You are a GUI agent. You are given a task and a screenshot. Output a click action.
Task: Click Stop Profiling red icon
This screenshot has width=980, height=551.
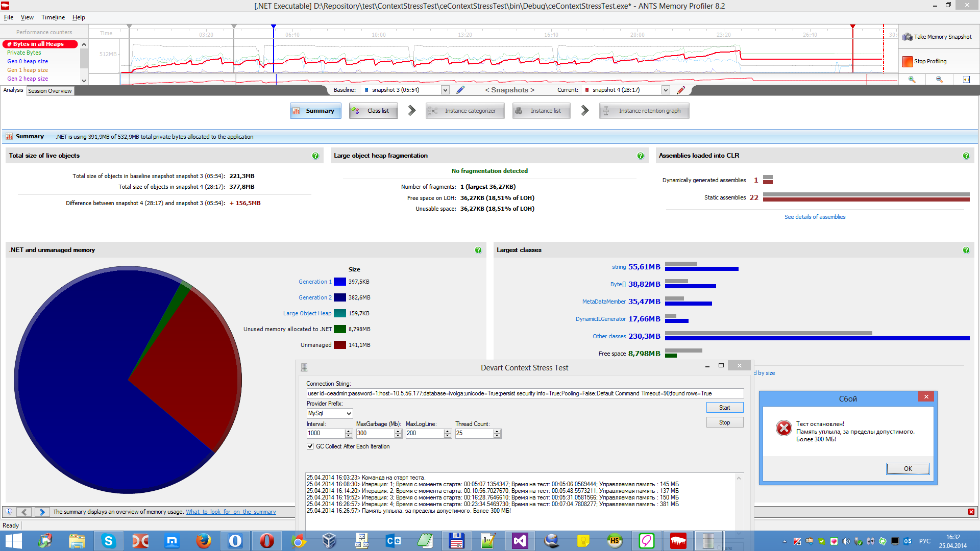[x=907, y=61]
